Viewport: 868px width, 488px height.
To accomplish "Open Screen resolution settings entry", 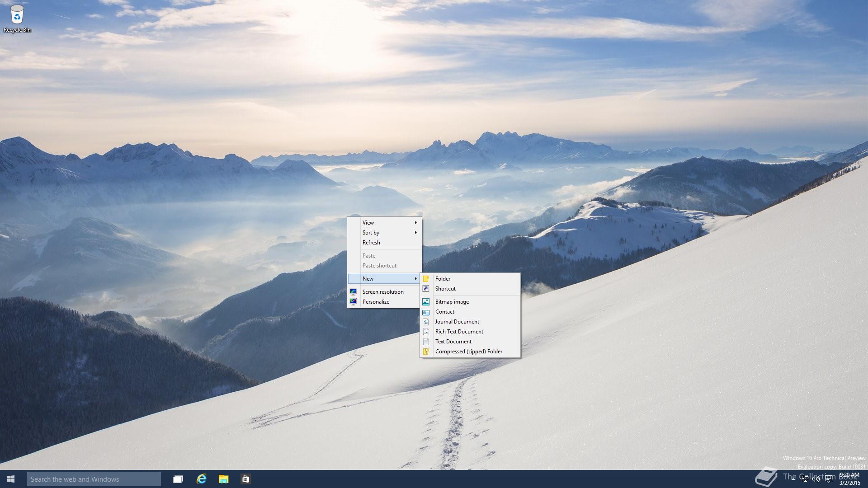I will click(382, 292).
